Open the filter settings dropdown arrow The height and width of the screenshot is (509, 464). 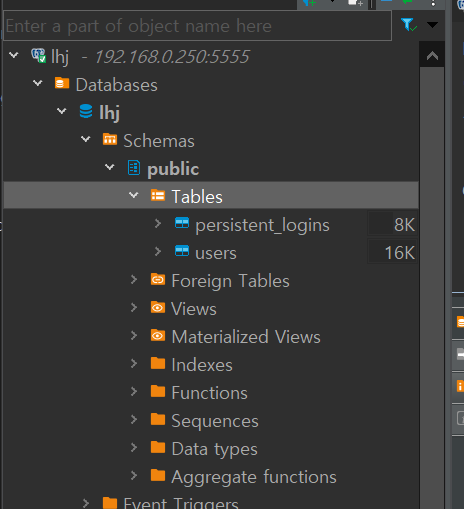click(x=432, y=25)
